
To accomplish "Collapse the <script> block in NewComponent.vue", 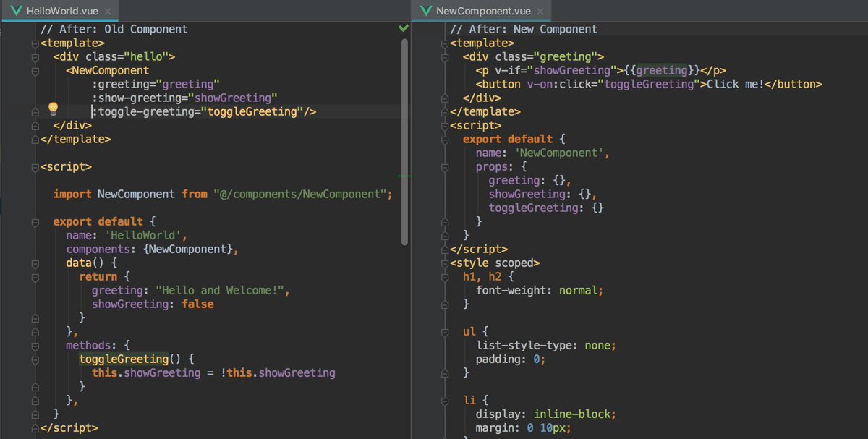I will (x=446, y=126).
